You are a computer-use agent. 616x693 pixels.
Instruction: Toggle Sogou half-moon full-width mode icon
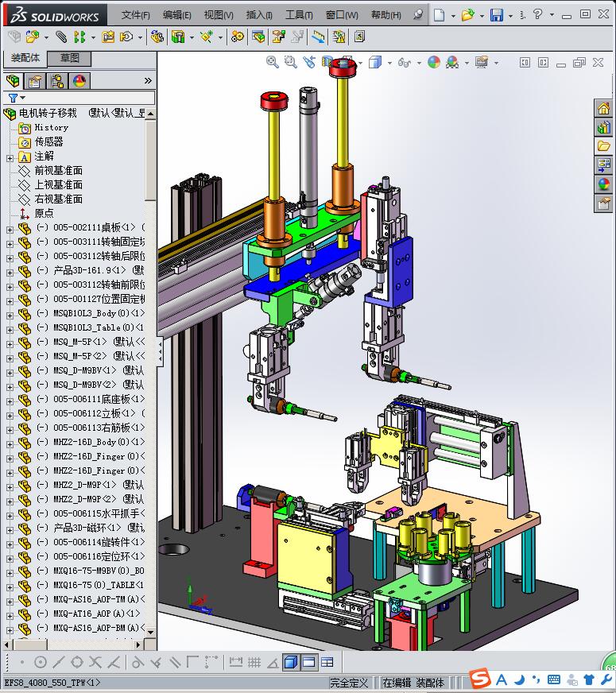[x=520, y=679]
